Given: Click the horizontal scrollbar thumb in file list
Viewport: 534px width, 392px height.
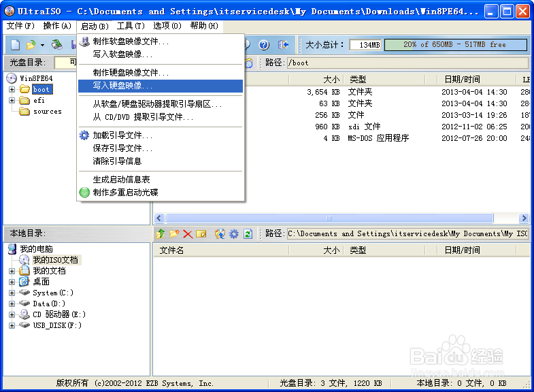Looking at the screenshot, I should 329,218.
